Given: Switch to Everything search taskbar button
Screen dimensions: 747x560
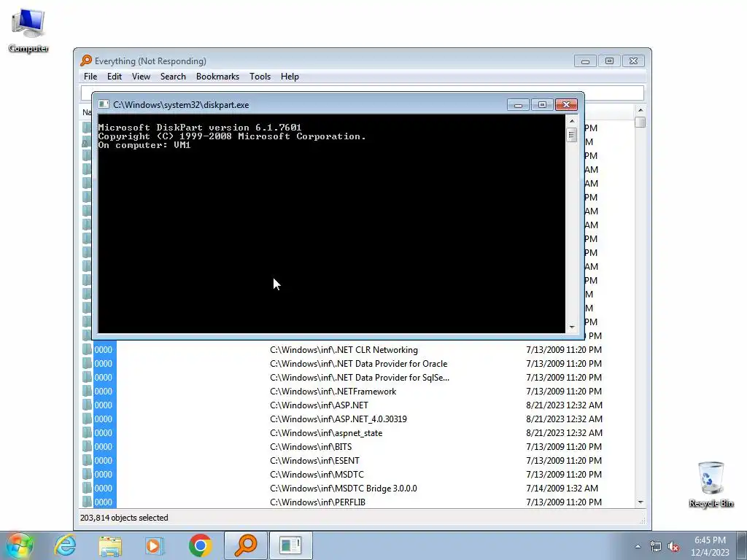Looking at the screenshot, I should click(x=245, y=545).
